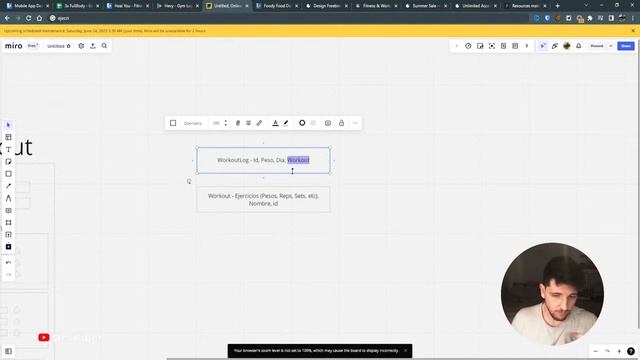640x360 pixels.
Task: Click the highlighted word Workout
Action: [x=298, y=160]
